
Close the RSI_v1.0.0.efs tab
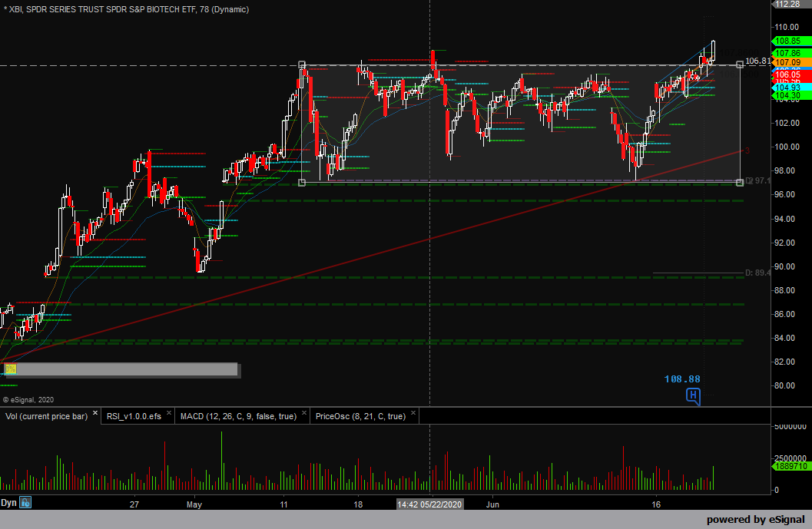coord(169,413)
